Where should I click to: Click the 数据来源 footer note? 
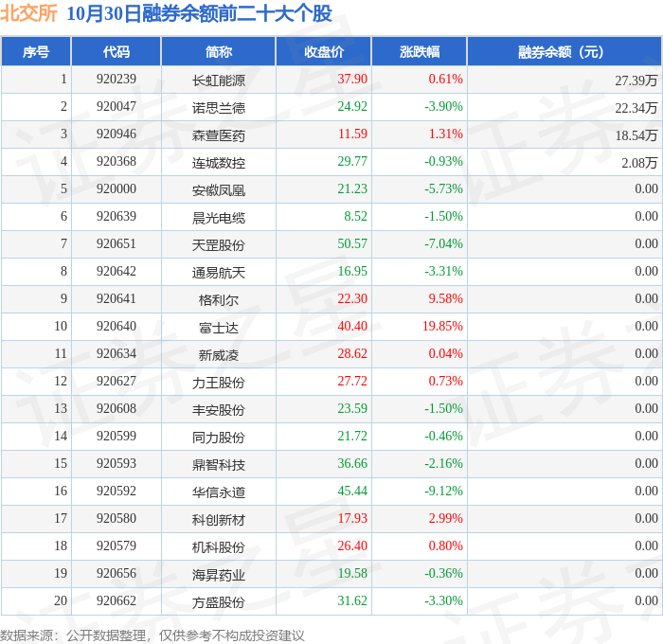152,635
